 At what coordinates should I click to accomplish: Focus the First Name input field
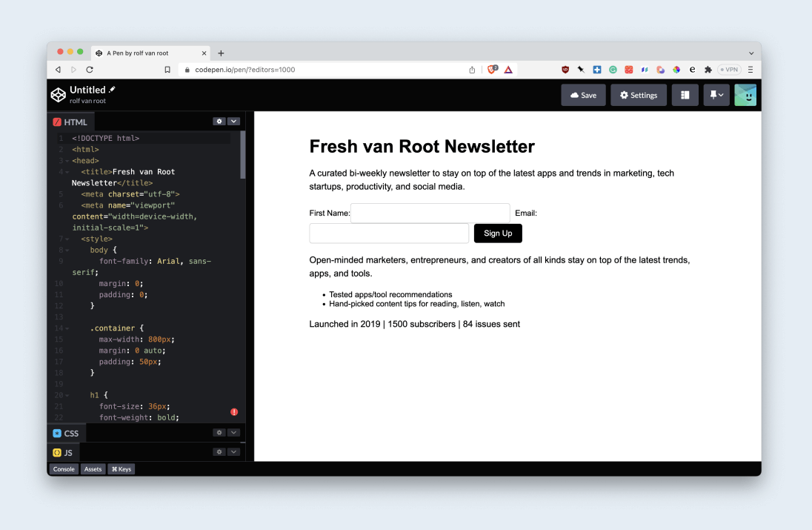click(430, 213)
